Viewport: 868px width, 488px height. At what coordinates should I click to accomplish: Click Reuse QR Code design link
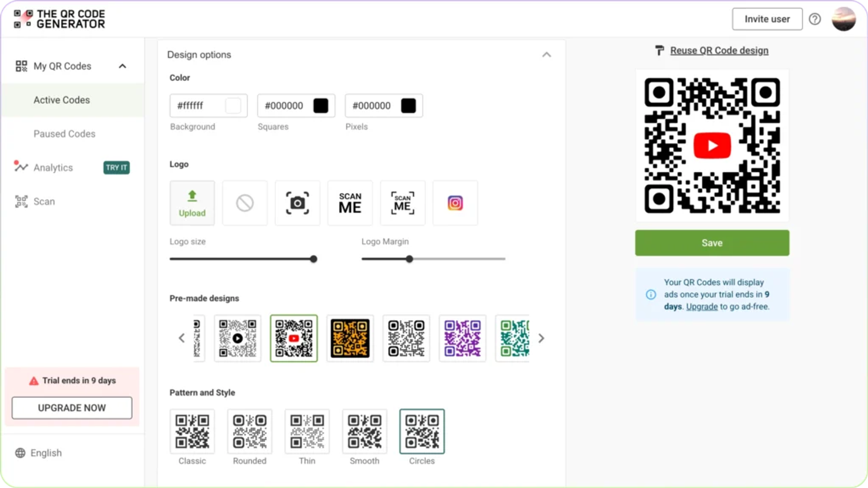point(719,51)
